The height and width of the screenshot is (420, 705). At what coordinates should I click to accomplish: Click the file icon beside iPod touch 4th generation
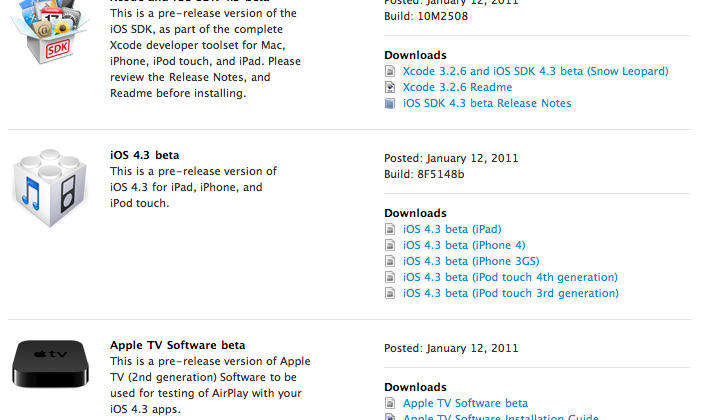[x=390, y=278]
